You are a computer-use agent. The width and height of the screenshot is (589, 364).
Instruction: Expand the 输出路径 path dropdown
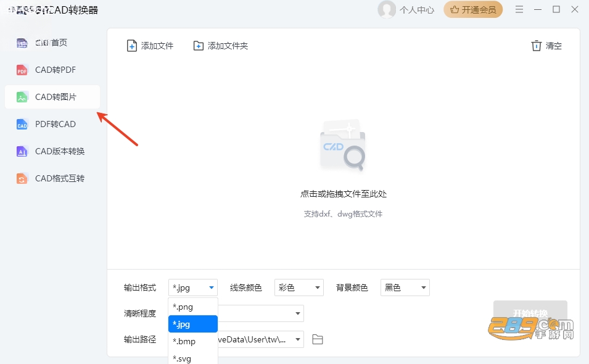[x=297, y=339]
